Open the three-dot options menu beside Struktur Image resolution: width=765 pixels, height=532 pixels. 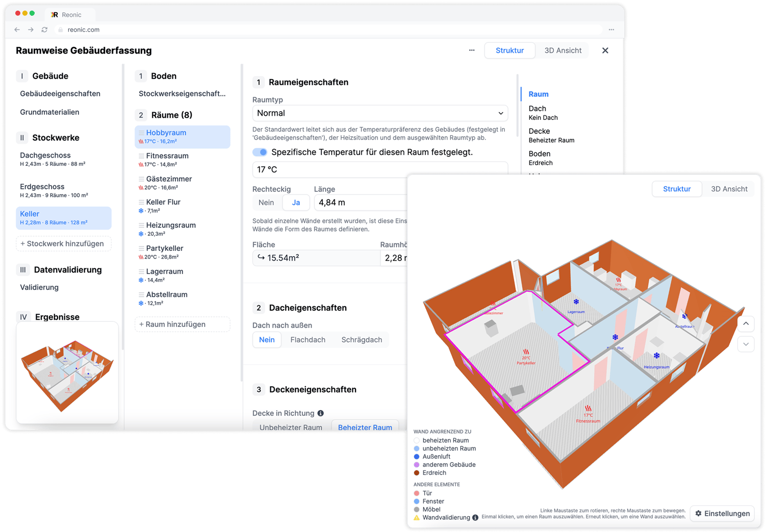[x=472, y=50]
